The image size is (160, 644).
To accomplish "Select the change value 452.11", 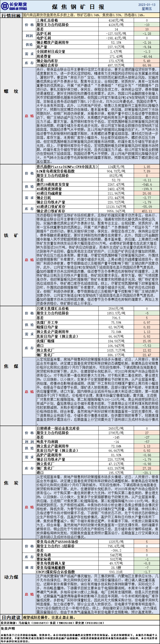I will pyautogui.click(x=147, y=211).
